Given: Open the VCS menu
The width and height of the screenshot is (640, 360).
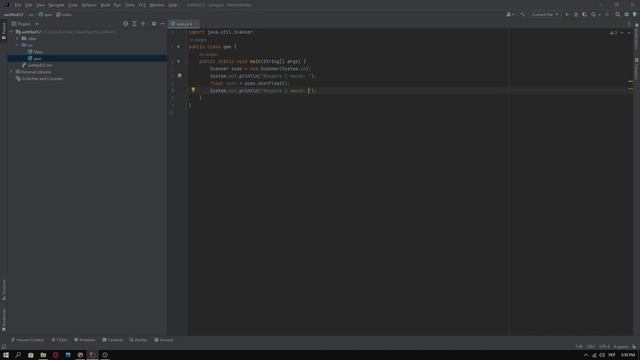Looking at the screenshot, I should click(142, 5).
